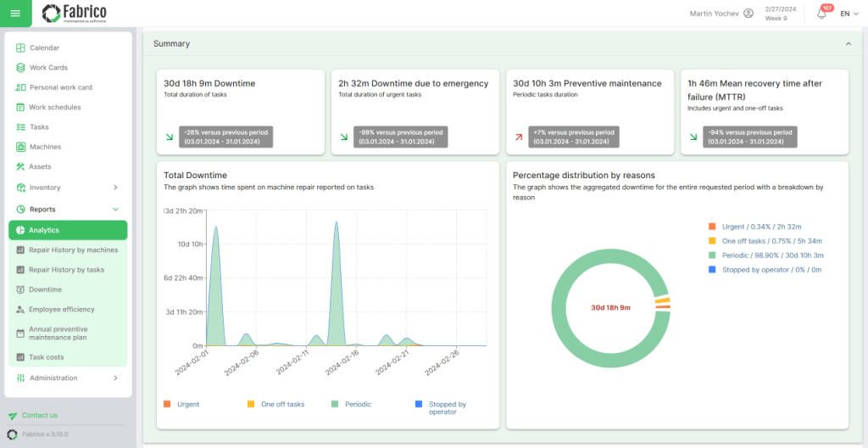Open the Employee efficiency report
Image resolution: width=868 pixels, height=448 pixels.
[61, 310]
